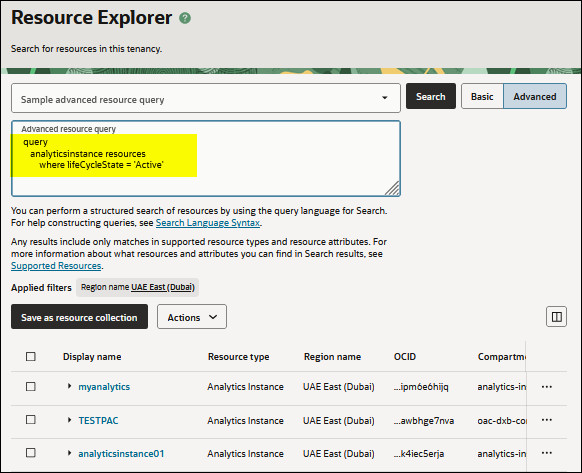Screen dimensions: 582x473
Task: Open the Actions dropdown menu
Action: (x=192, y=317)
